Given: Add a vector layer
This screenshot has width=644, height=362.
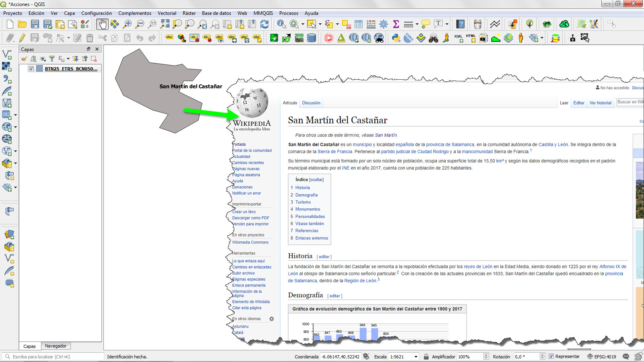Looking at the screenshot, I should pos(7,54).
